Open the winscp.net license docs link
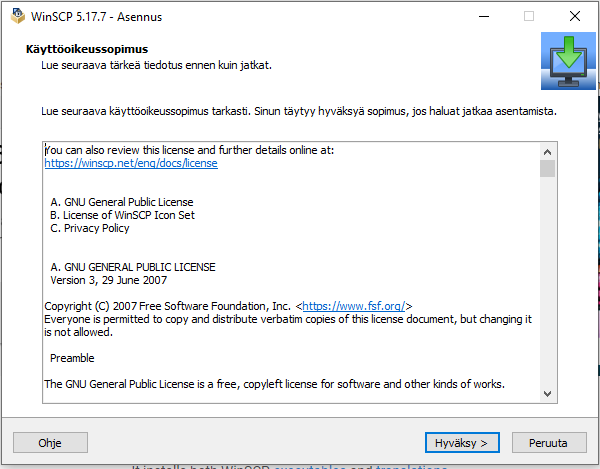Viewport: 600px width, 469px height. [x=130, y=163]
